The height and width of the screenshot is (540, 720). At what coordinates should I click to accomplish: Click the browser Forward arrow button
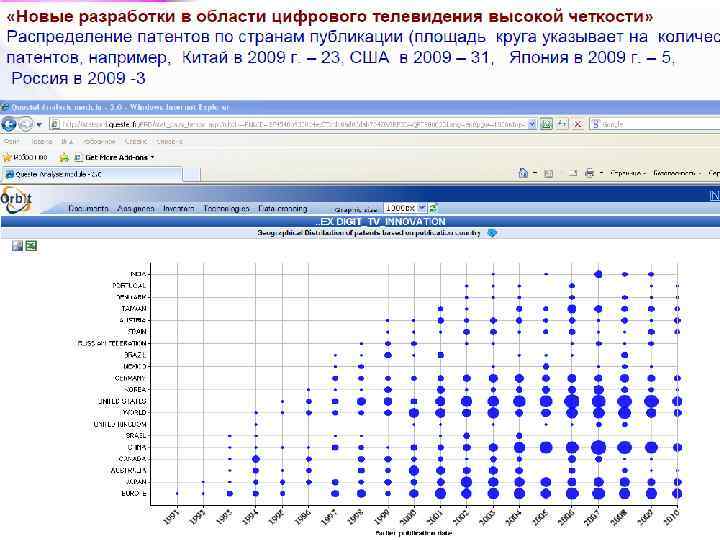coord(26,124)
